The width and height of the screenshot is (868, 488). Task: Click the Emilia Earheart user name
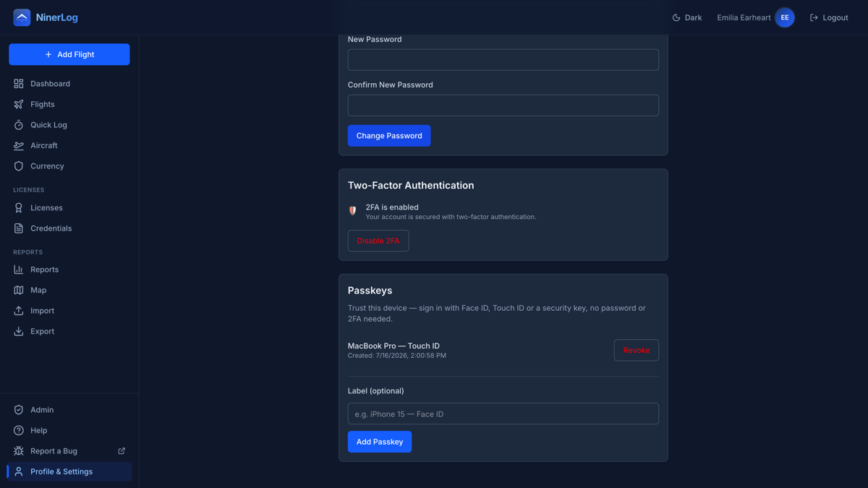click(x=744, y=17)
